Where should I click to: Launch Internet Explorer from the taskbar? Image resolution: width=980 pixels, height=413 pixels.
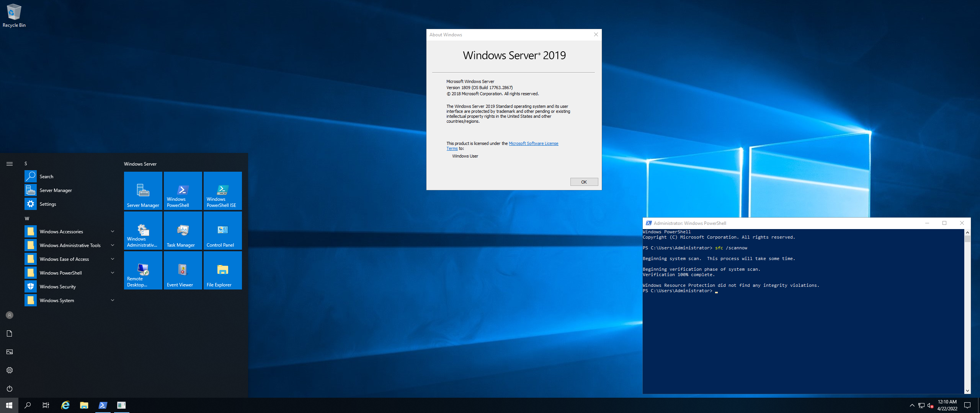click(65, 405)
